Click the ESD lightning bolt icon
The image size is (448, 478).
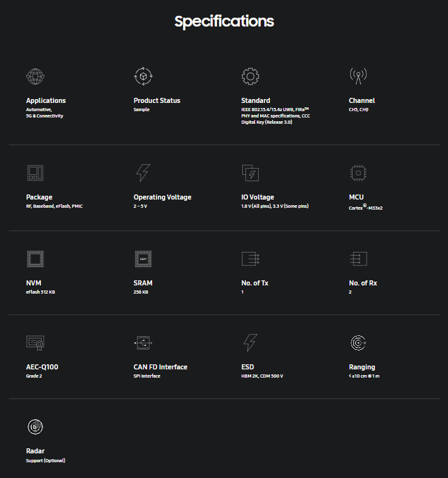tap(251, 343)
